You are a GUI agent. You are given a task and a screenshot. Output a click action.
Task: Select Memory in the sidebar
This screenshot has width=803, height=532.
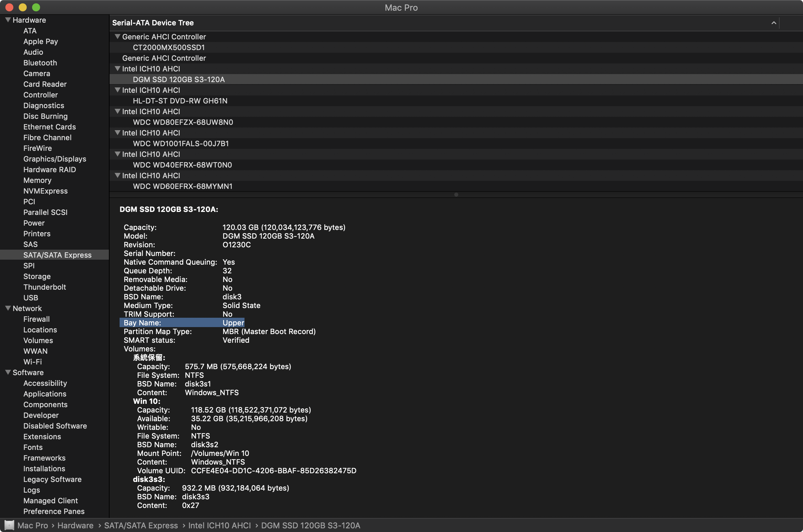click(37, 181)
